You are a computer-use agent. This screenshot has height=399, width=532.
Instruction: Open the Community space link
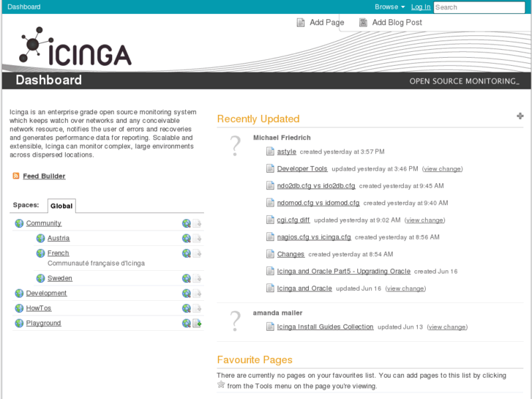(x=44, y=223)
